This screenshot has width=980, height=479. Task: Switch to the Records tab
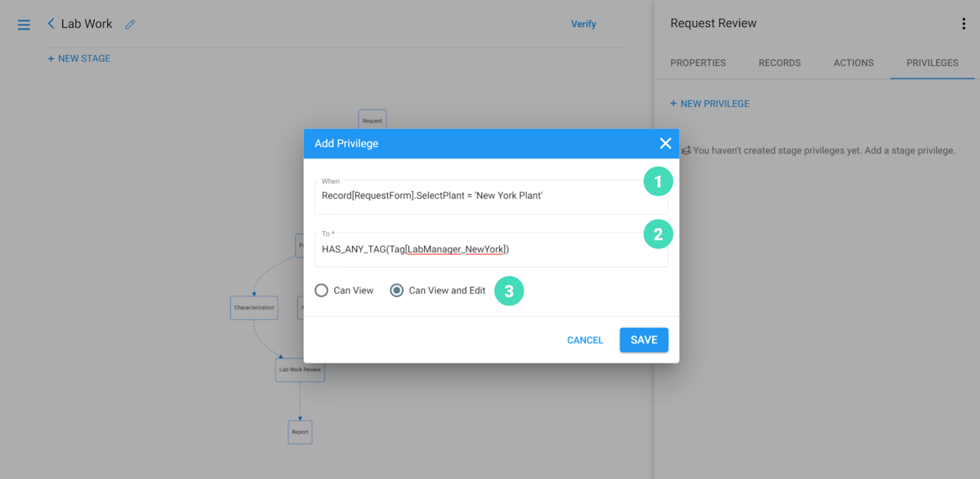[x=779, y=62]
